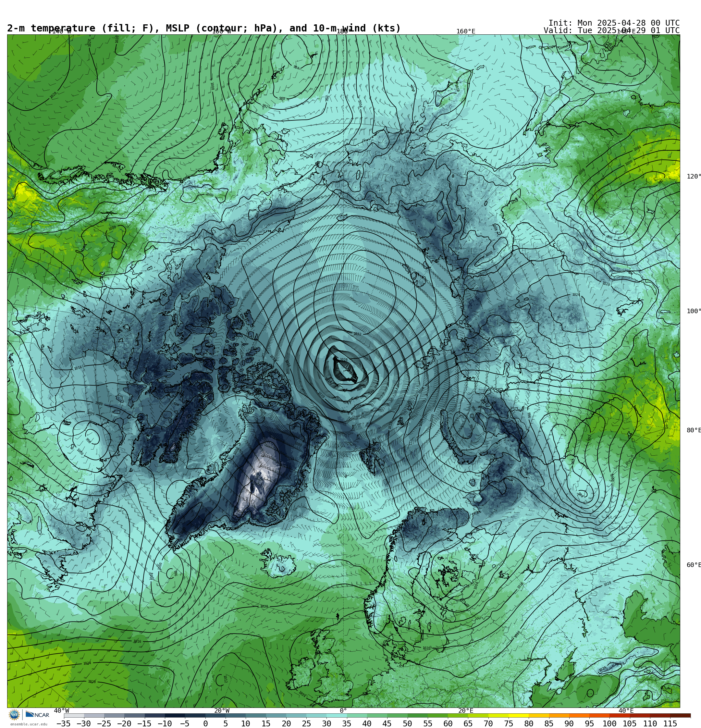Click the -20 tick label on the colorbar
Screen dimensions: 701x728
coord(124,723)
